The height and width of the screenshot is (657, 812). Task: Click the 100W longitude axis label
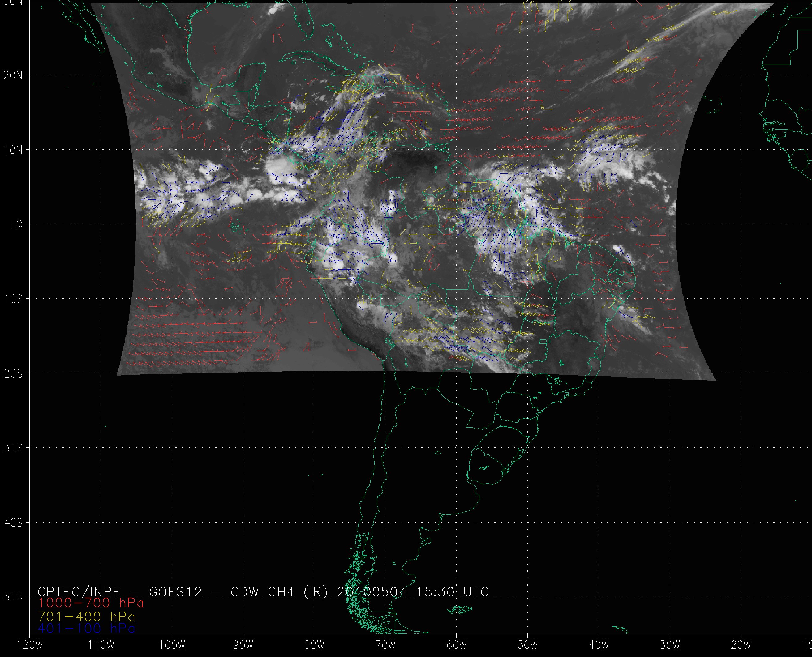tap(172, 645)
